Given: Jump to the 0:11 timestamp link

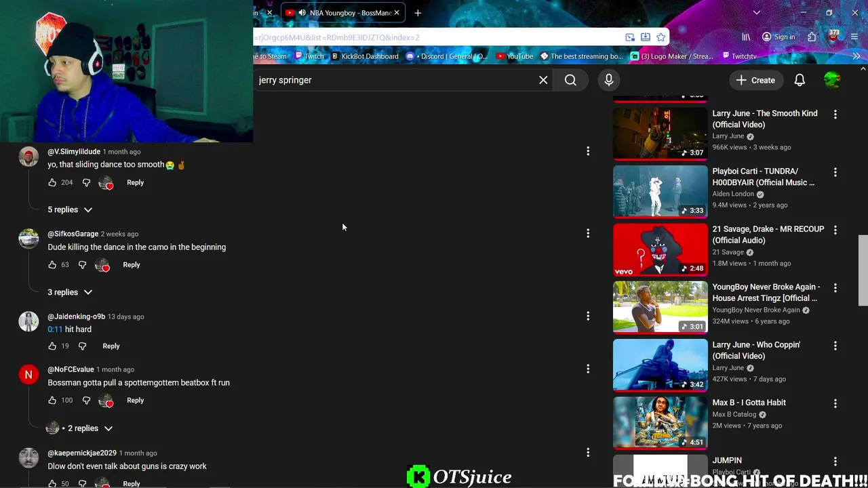Looking at the screenshot, I should pyautogui.click(x=55, y=329).
